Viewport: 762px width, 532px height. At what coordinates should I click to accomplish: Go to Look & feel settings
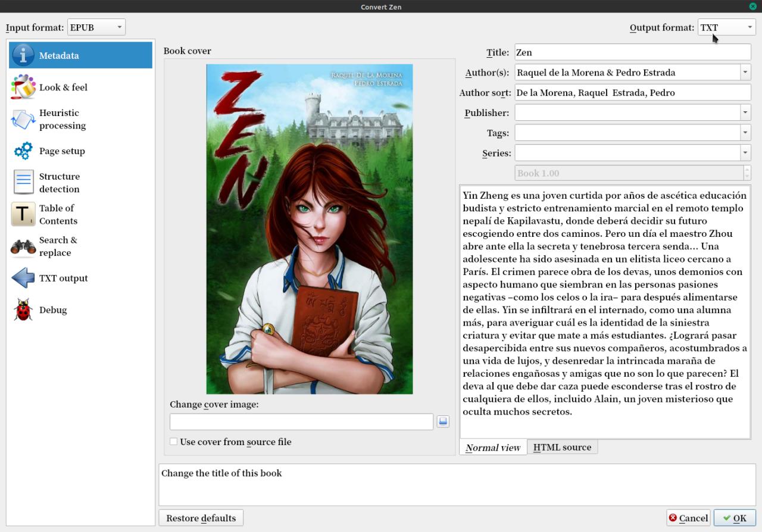[80, 87]
